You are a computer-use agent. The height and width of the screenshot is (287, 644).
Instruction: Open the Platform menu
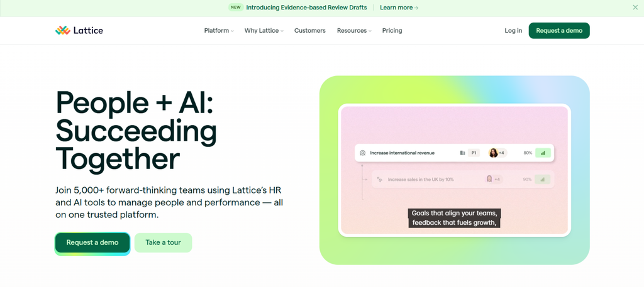218,31
